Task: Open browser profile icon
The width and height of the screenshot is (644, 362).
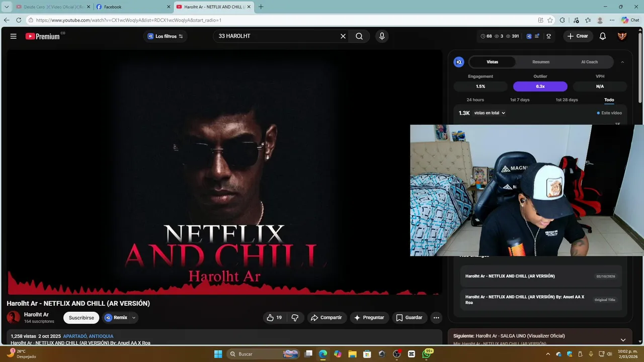Action: (600, 20)
